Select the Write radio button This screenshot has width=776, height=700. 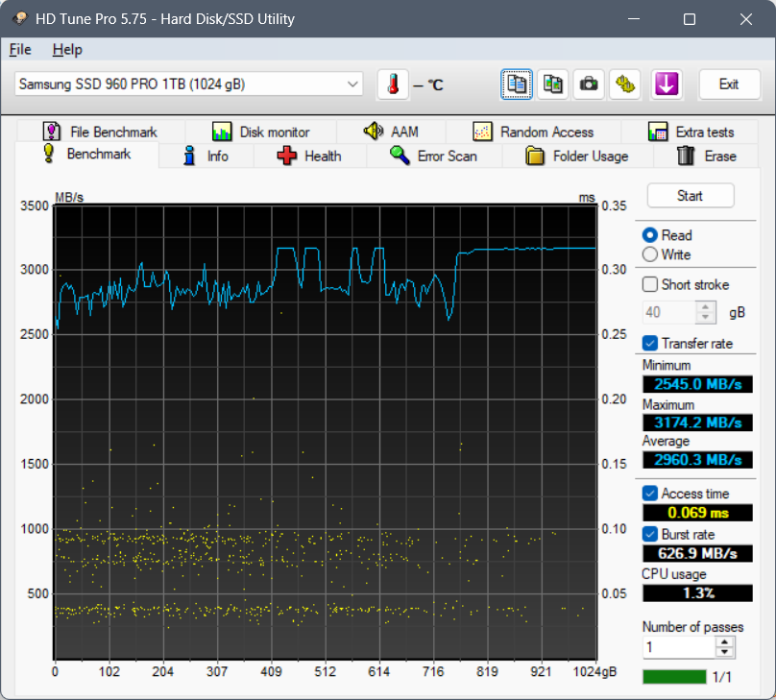(x=650, y=254)
